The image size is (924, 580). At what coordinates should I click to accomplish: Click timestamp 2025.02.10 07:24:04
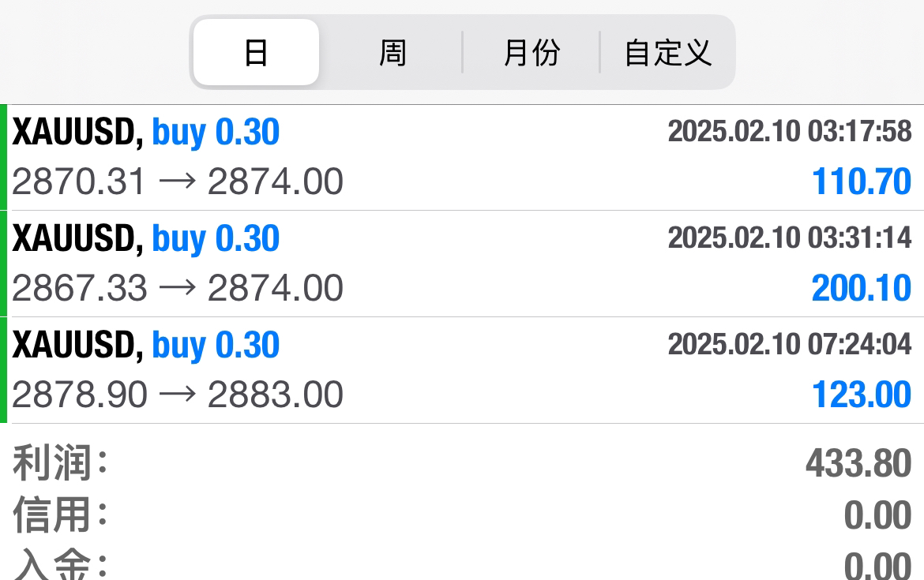click(x=790, y=344)
